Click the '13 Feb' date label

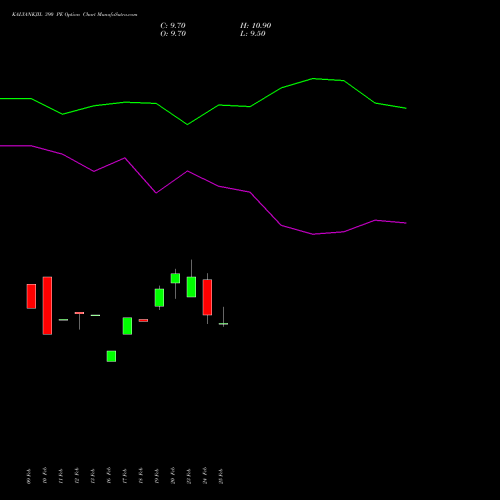tap(93, 476)
